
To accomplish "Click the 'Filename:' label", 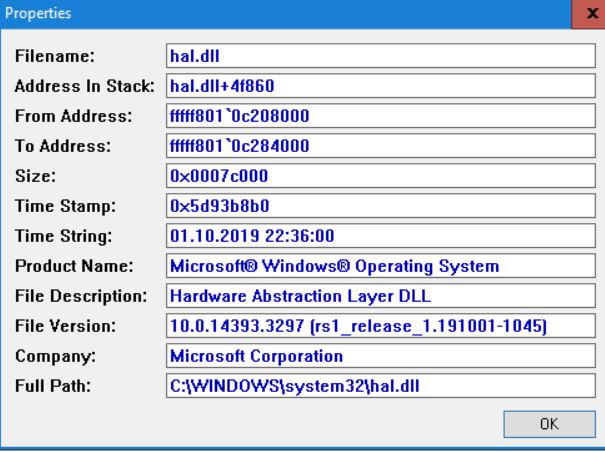I will 55,56.
